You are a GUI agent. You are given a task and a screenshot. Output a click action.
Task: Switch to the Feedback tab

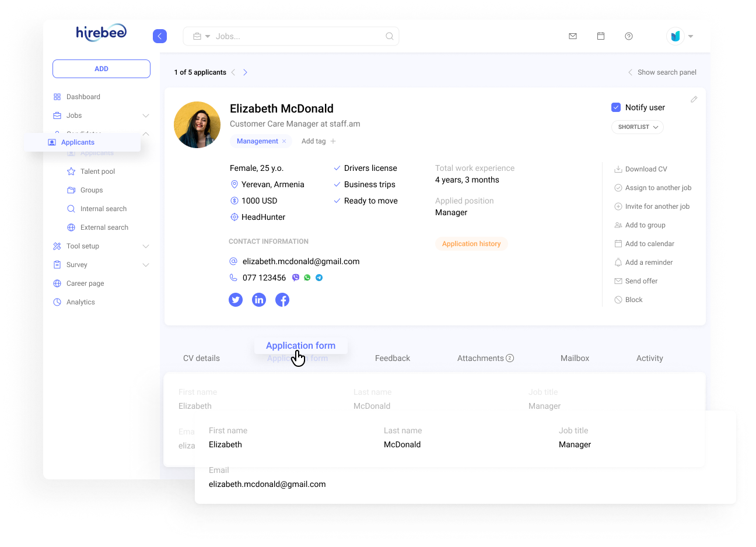pos(393,358)
